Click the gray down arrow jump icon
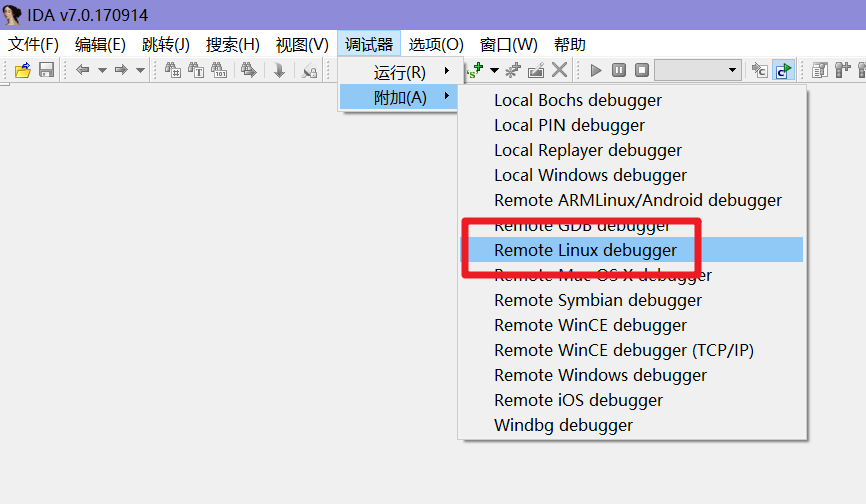Image resolution: width=866 pixels, height=504 pixels. (279, 70)
